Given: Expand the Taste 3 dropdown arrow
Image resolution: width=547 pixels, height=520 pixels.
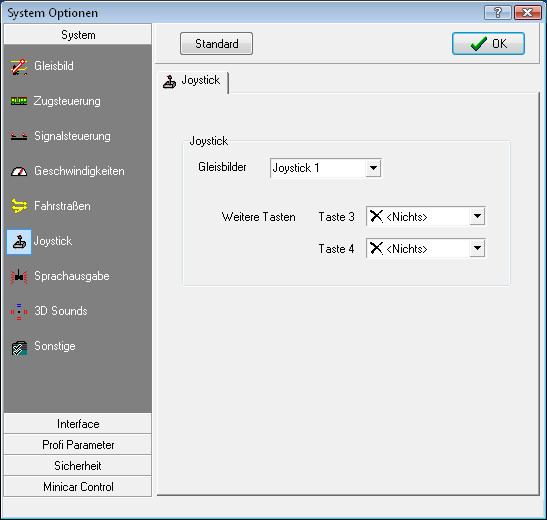Looking at the screenshot, I should (477, 216).
